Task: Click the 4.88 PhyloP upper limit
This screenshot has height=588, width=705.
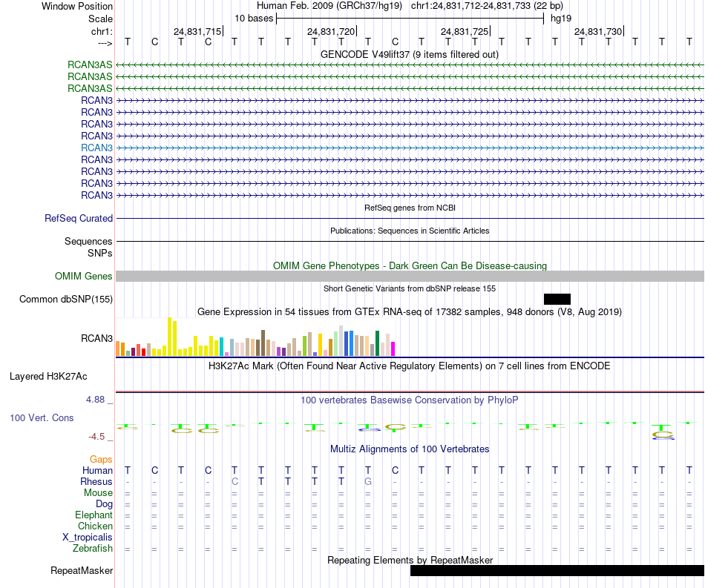Action: click(95, 400)
